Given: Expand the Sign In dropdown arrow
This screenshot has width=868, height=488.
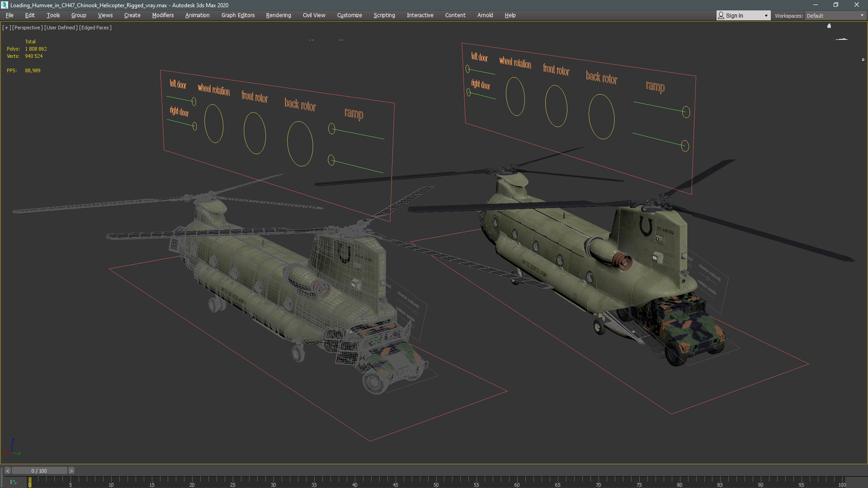Looking at the screenshot, I should coord(766,16).
